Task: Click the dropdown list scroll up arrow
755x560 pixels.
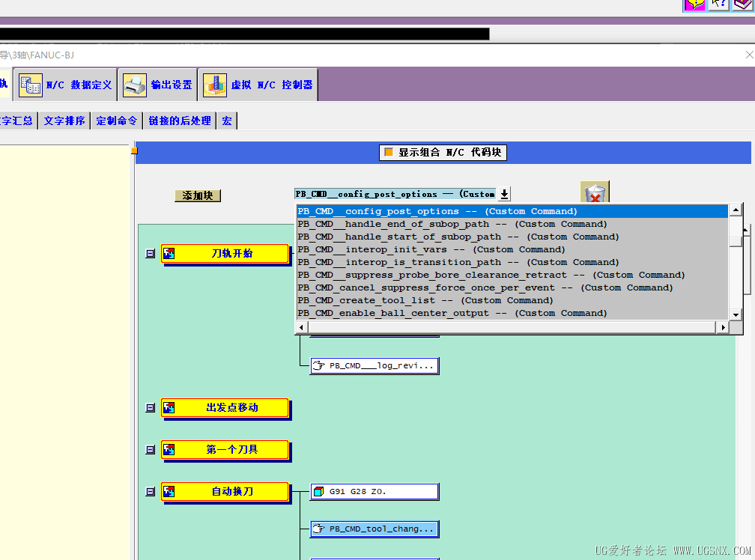Action: coord(736,210)
